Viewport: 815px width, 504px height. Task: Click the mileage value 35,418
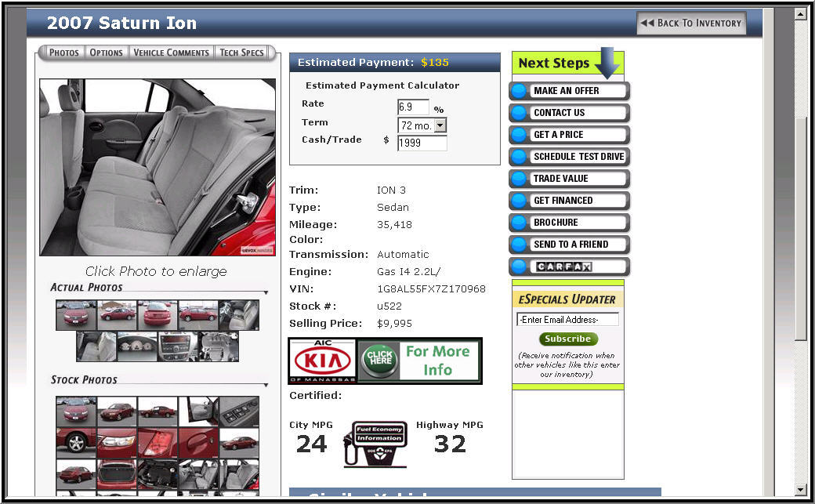pos(394,225)
